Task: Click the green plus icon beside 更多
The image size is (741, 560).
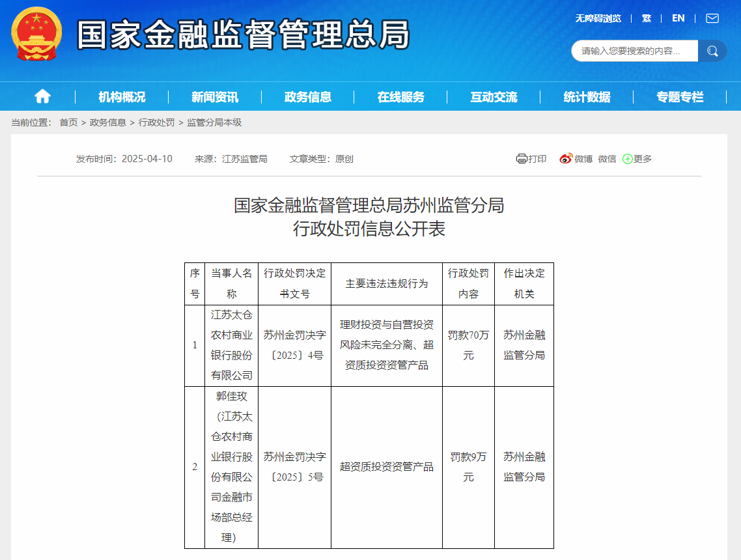Action: coord(628,159)
